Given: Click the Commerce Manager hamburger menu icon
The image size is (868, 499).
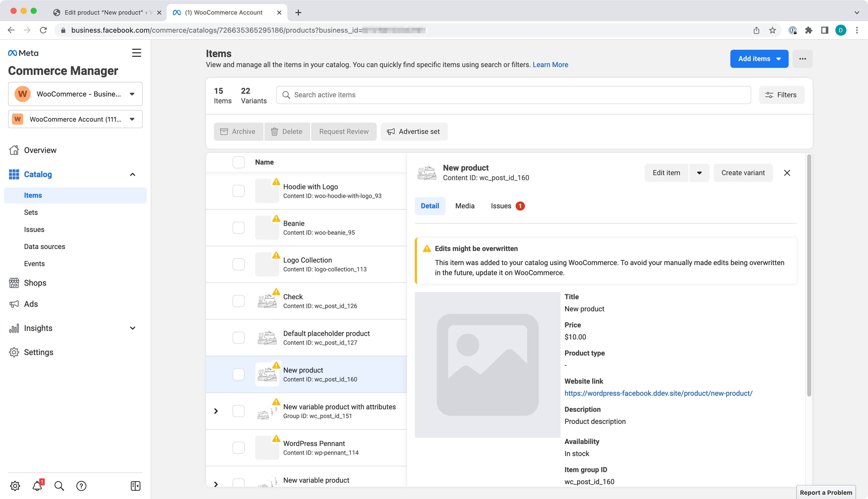Looking at the screenshot, I should point(137,53).
